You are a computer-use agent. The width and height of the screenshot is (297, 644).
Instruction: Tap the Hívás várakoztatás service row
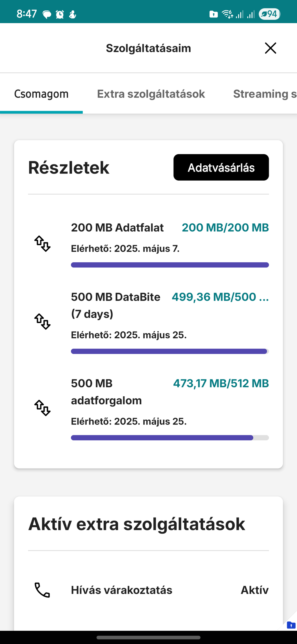[x=122, y=590]
